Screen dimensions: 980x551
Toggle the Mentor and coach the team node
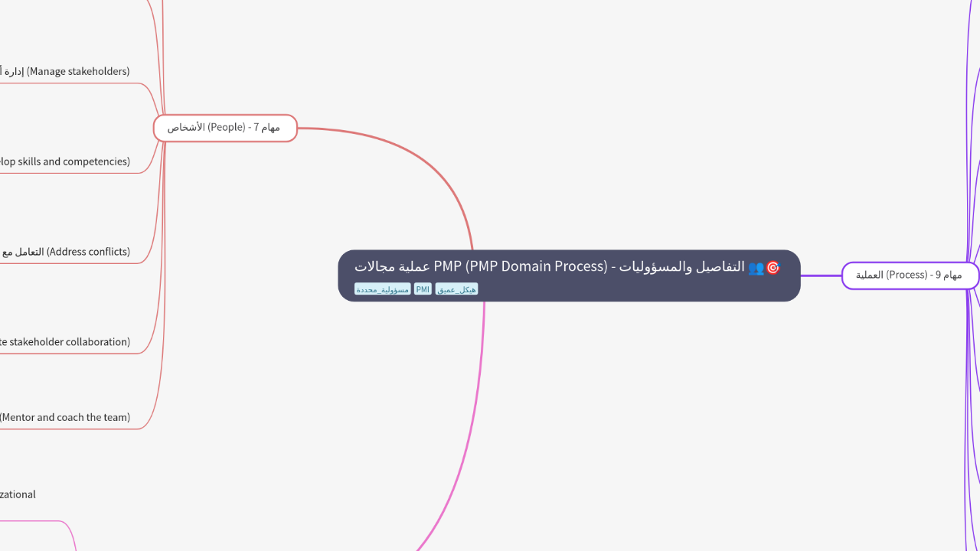point(65,417)
